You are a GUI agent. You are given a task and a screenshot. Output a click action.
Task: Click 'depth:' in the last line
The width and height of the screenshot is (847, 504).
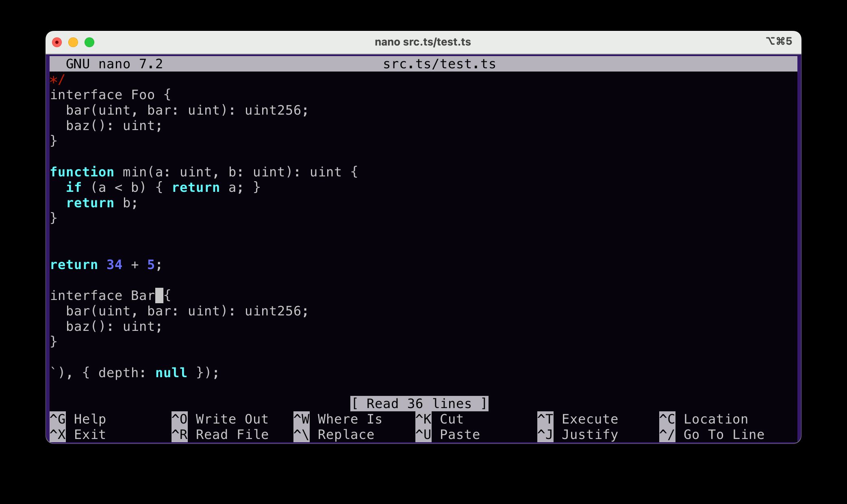[123, 373]
